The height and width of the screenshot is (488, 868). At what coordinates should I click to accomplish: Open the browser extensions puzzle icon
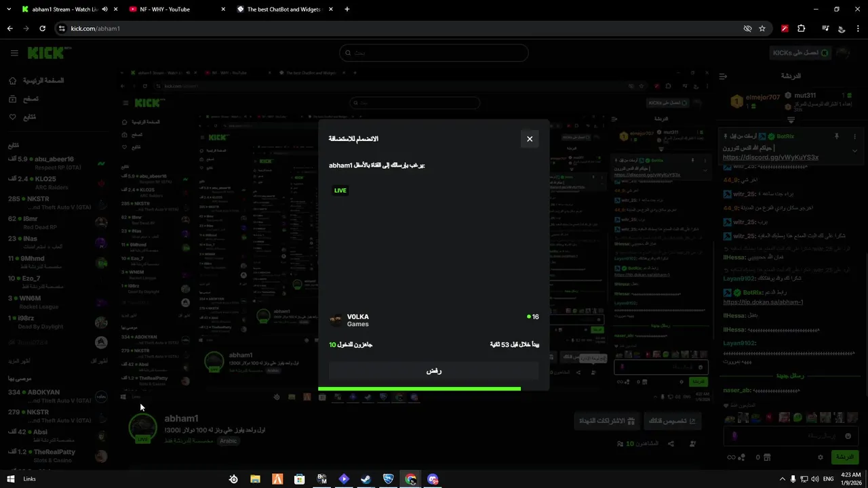802,28
